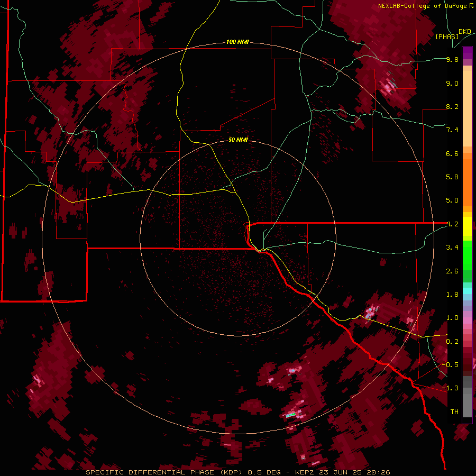Select the light peach segment of color bar
The height and width of the screenshot is (476, 476).
[467, 108]
